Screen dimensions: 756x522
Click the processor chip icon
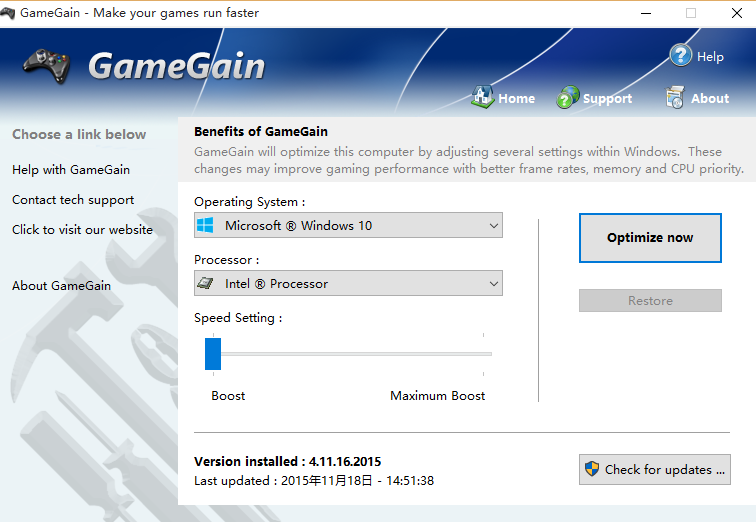point(205,284)
